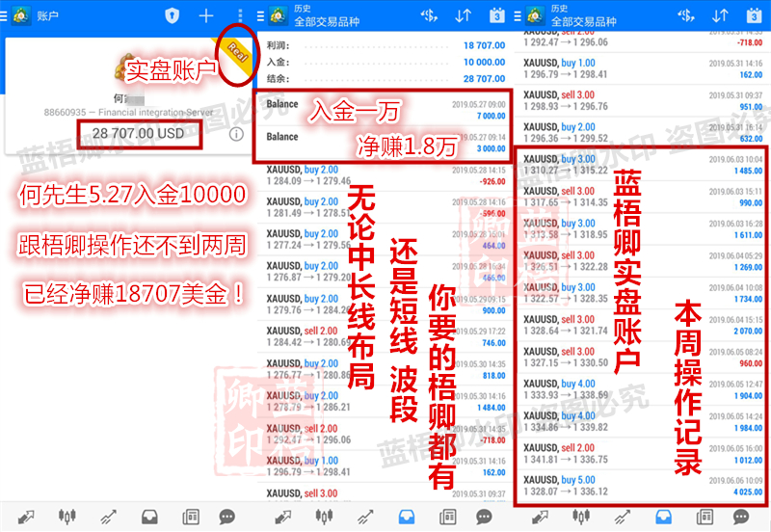Screen dimensions: 771x532
Task: Open hamburger menu in left Accounts panel
Action: pyautogui.click(x=3, y=16)
